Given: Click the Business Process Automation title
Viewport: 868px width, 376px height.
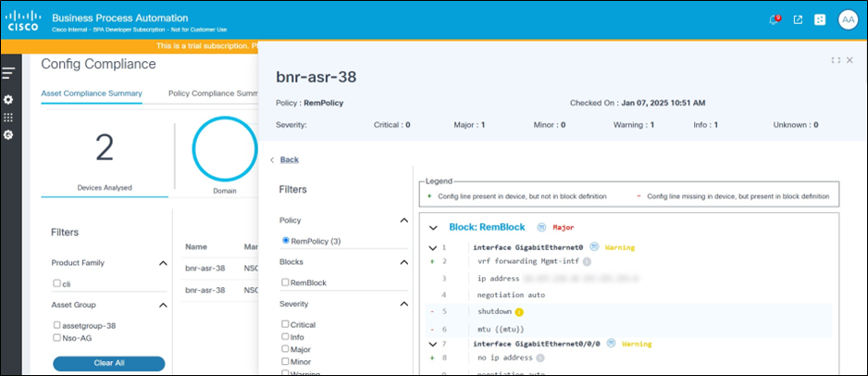Looking at the screenshot, I should pyautogui.click(x=119, y=19).
